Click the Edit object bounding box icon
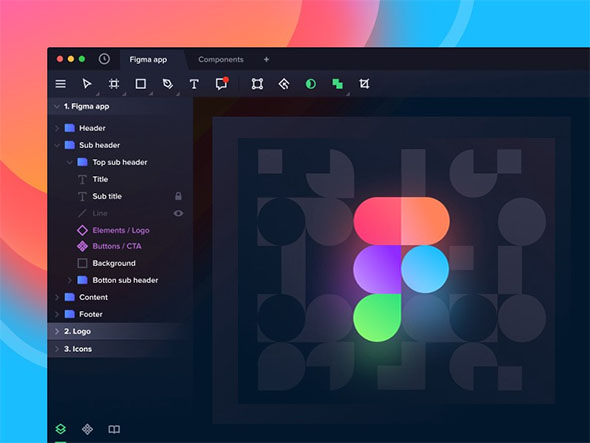The height and width of the screenshot is (443, 590). 257,84
